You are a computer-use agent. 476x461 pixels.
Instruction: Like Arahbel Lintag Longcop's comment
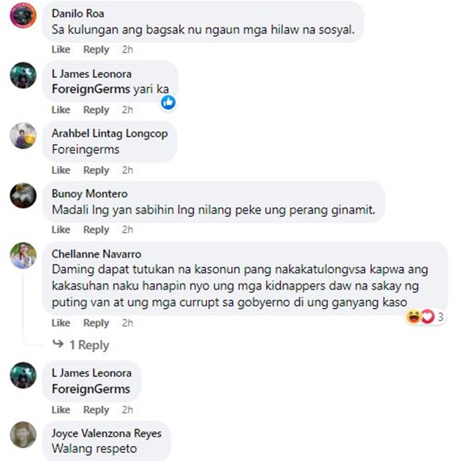coord(61,170)
